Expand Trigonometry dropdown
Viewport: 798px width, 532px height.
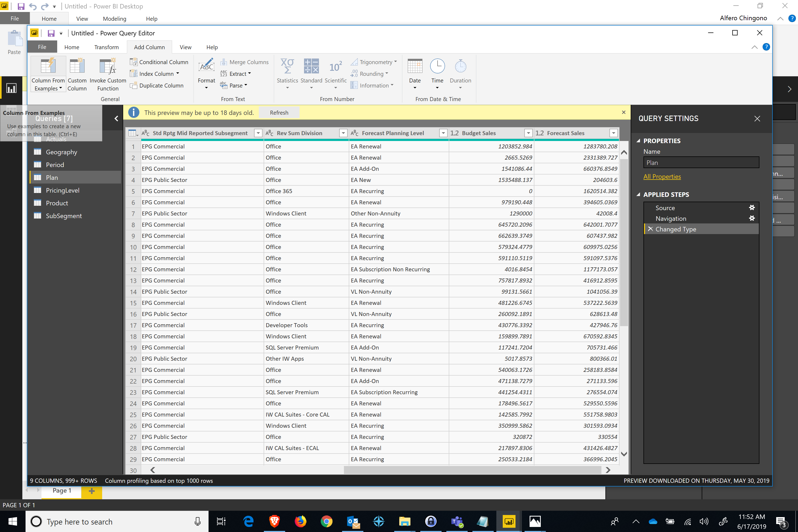[x=396, y=62]
